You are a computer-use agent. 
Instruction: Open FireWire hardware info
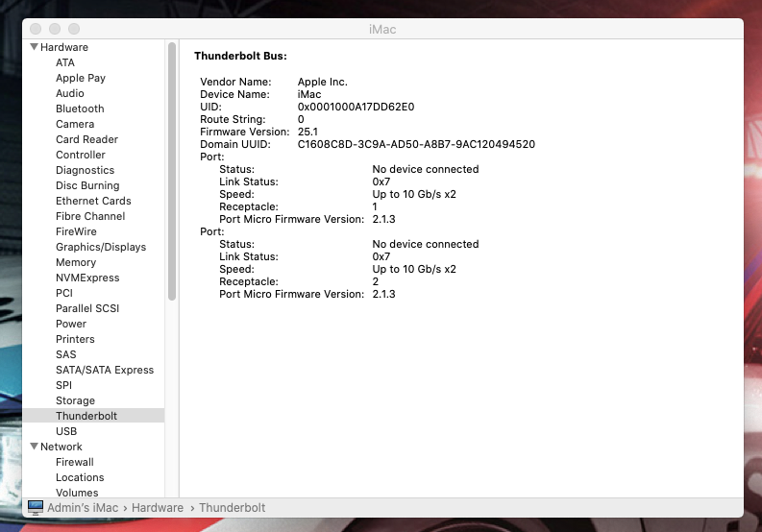[x=76, y=231]
